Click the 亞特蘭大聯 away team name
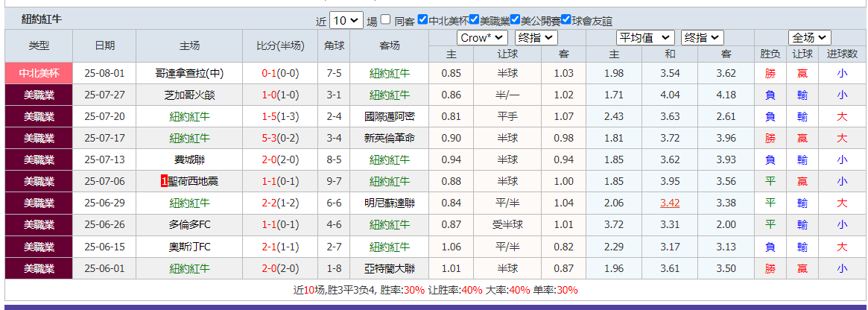The height and width of the screenshot is (310, 868). (x=390, y=268)
